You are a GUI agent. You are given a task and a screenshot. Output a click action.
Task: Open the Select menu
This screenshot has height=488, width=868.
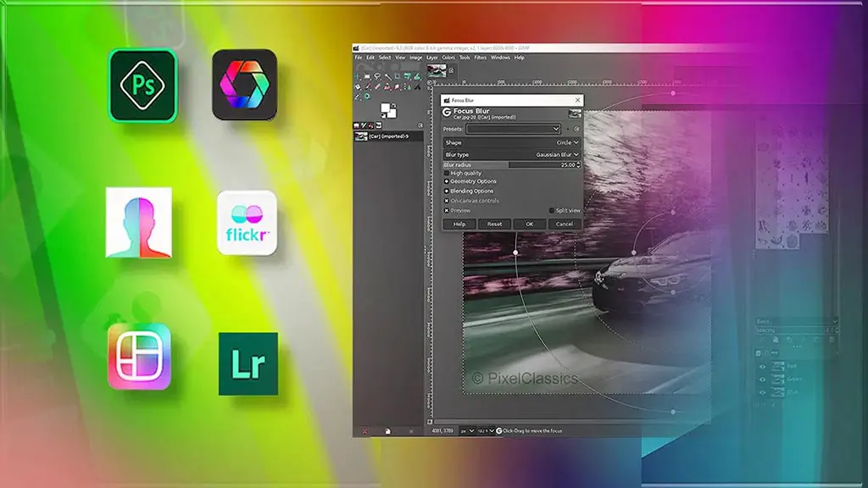click(x=385, y=58)
